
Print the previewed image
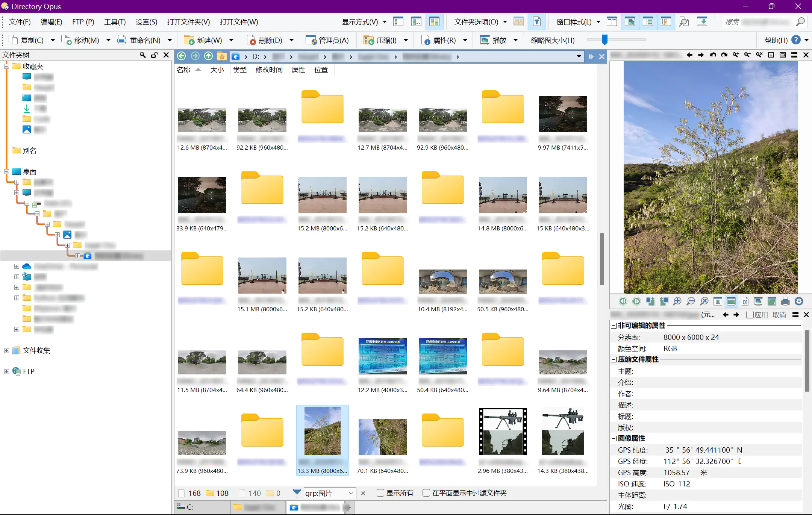[785, 301]
